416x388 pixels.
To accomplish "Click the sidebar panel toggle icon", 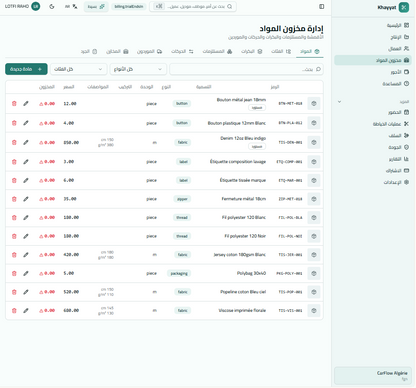I will pyautogui.click(x=322, y=7).
